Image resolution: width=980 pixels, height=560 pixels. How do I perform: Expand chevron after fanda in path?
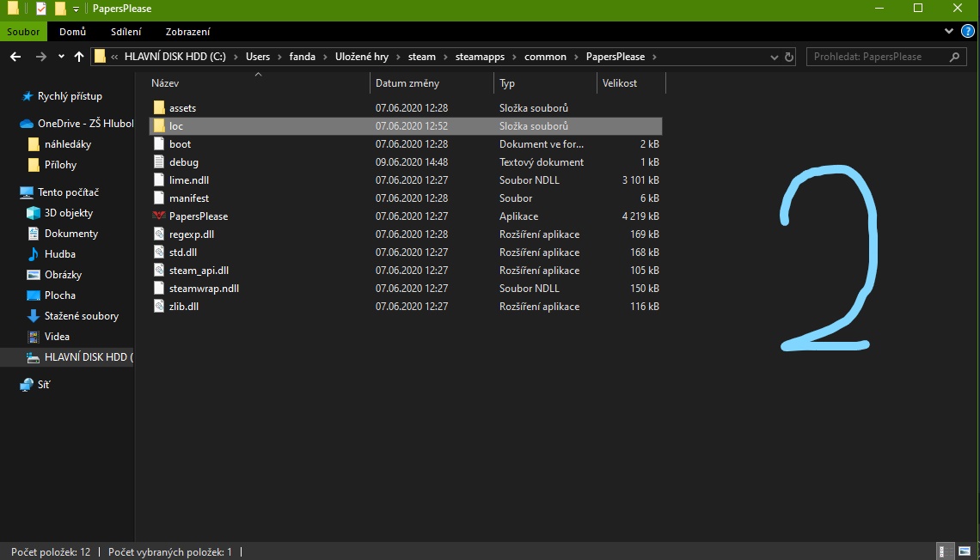(x=325, y=57)
